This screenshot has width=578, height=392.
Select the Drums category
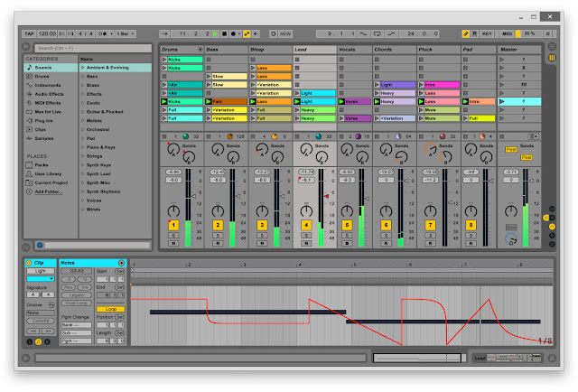[51, 77]
